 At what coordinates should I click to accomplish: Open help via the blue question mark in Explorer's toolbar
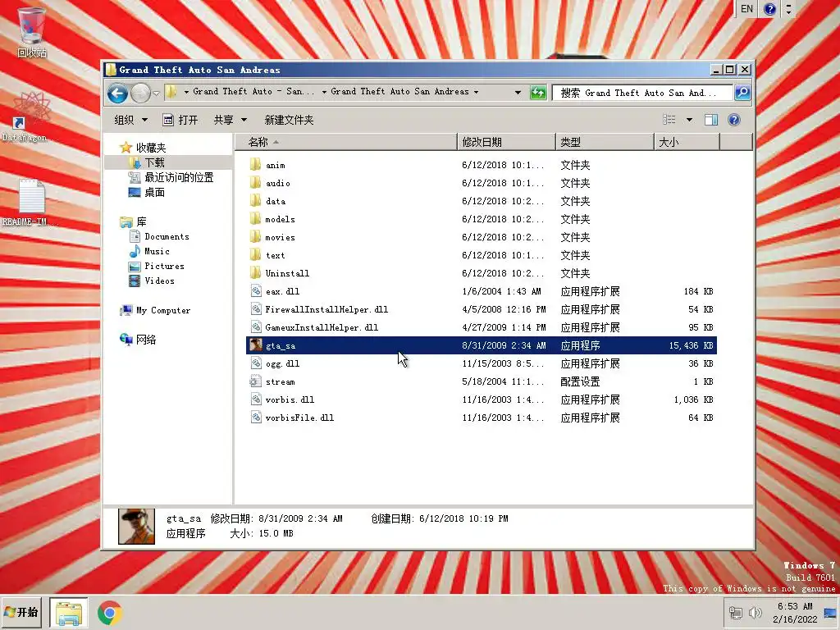pos(734,120)
